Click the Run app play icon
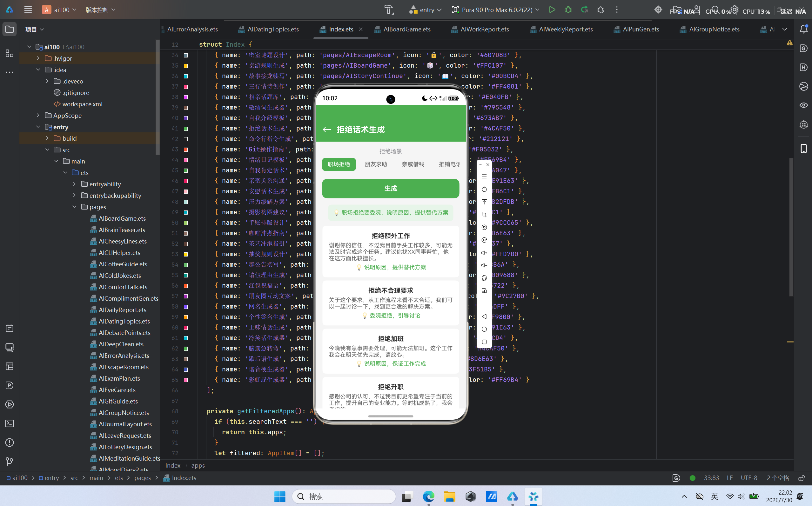The image size is (812, 506). coord(552,10)
